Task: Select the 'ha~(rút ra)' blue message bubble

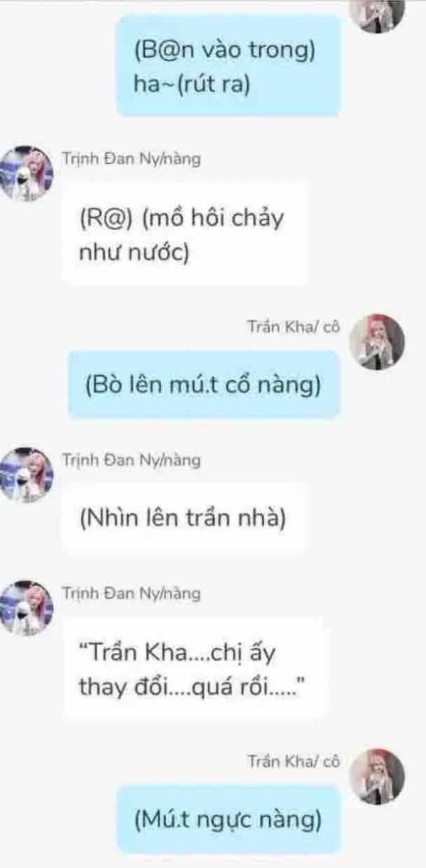Action: point(229,66)
